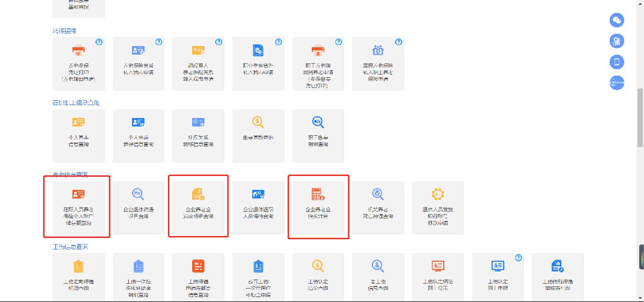Image resolution: width=644 pixels, height=302 pixels.
Task: Open 老工伤信息查询 card
Action: click(x=378, y=276)
